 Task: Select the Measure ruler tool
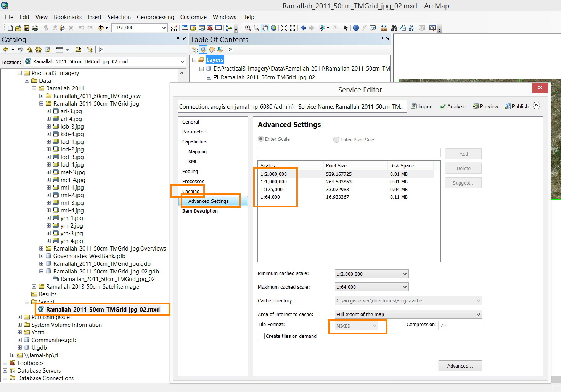383,28
